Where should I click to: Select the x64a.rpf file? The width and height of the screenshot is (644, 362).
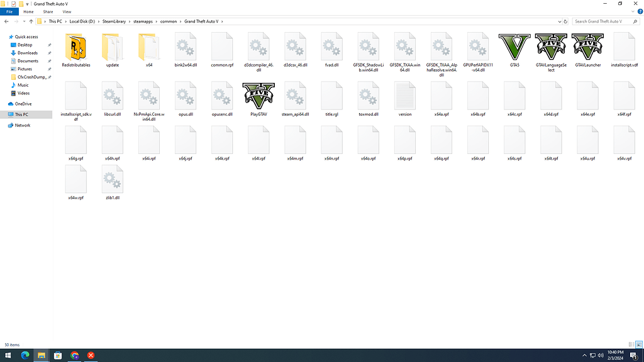pos(441,99)
